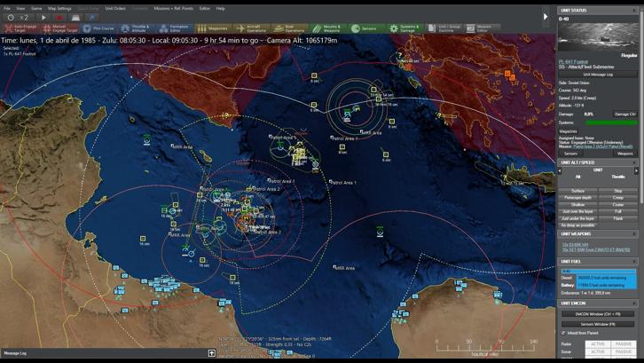Set throttle to Flank
This screenshot has width=644, height=363.
(x=618, y=218)
